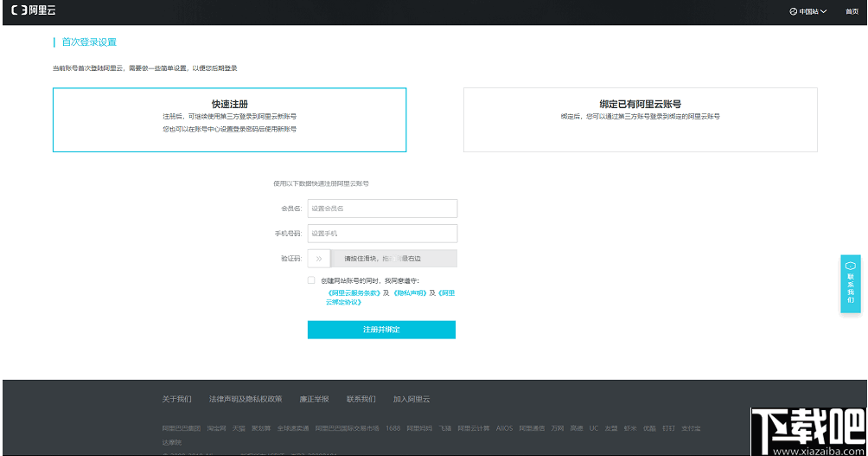
Task: Open 联系我们 footer link
Action: [x=361, y=399]
